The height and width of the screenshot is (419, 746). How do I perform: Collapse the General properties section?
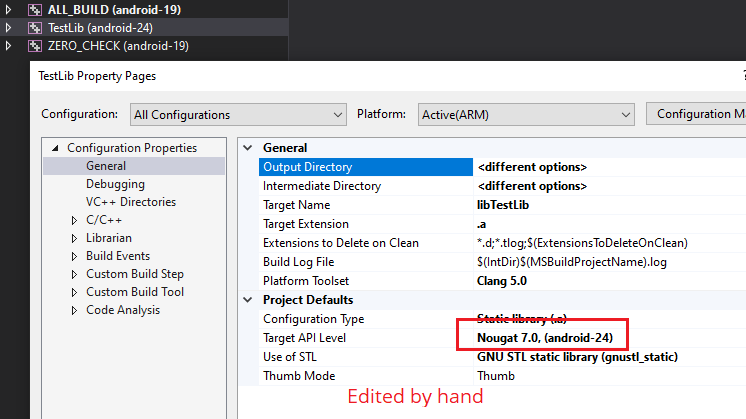[x=249, y=148]
